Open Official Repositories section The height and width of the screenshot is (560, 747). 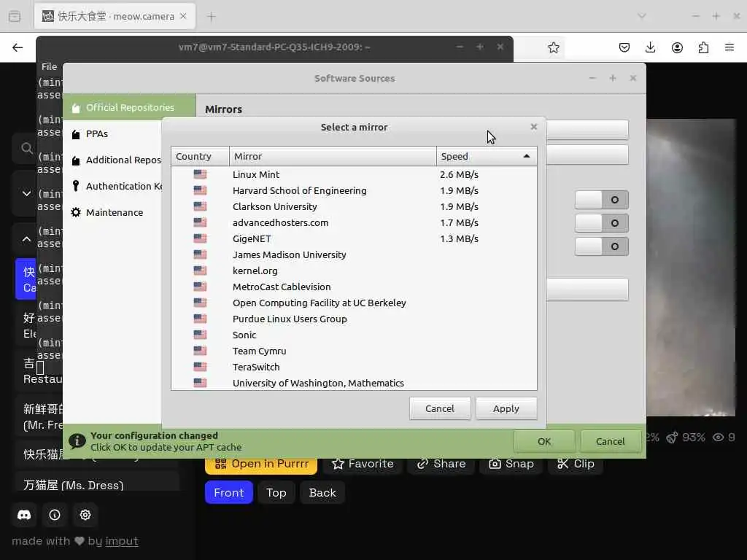(129, 108)
